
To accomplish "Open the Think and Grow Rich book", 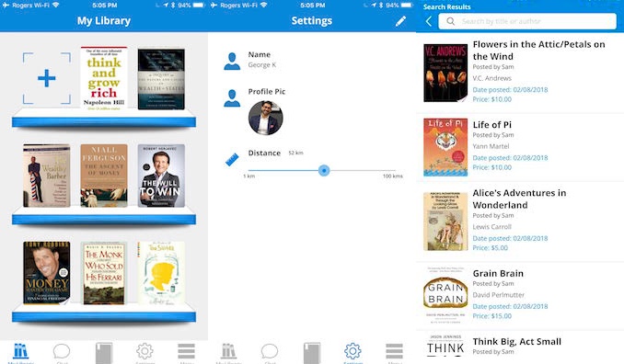I will coord(104,78).
